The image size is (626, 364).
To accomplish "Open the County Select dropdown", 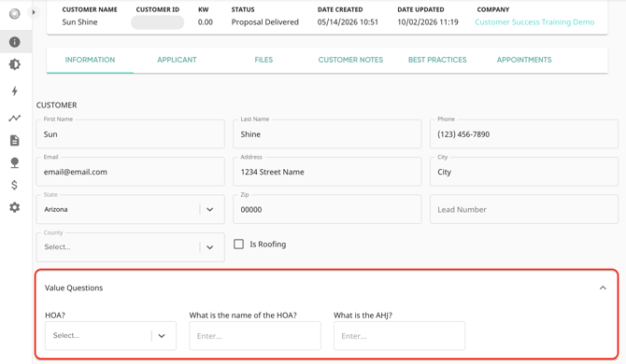I will coord(130,247).
